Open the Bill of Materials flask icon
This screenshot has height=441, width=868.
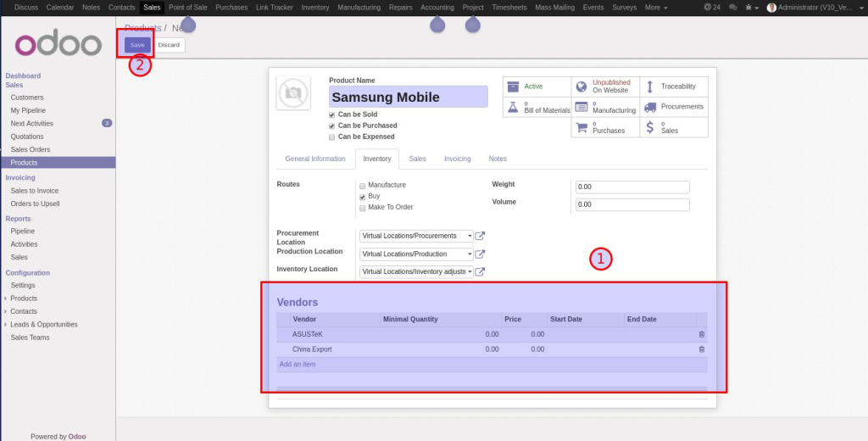(512, 108)
